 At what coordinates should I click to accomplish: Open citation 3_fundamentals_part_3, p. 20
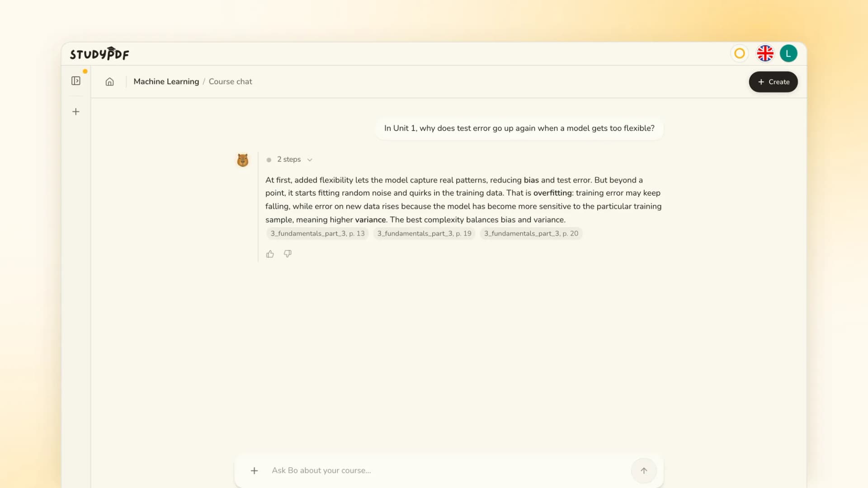pos(531,234)
